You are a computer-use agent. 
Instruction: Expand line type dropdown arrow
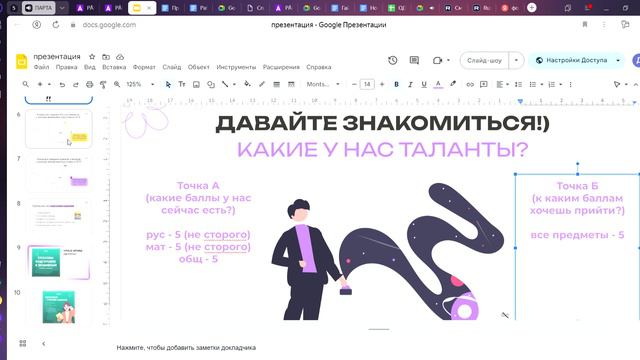[234, 84]
